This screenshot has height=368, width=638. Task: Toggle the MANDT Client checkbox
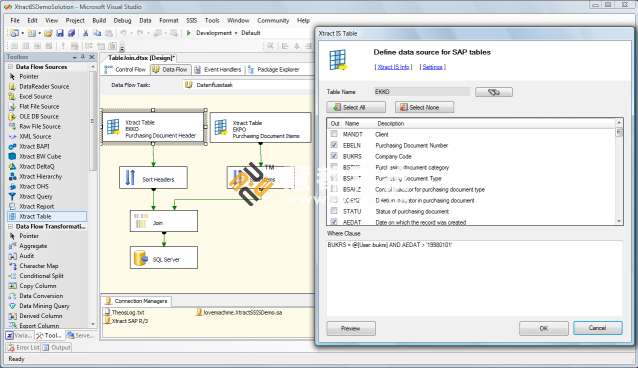(334, 134)
